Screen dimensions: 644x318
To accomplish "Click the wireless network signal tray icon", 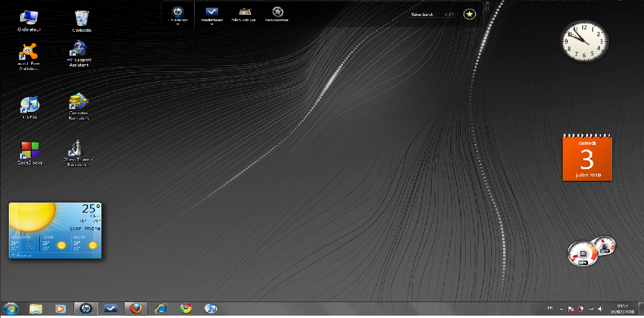I will pyautogui.click(x=590, y=309).
